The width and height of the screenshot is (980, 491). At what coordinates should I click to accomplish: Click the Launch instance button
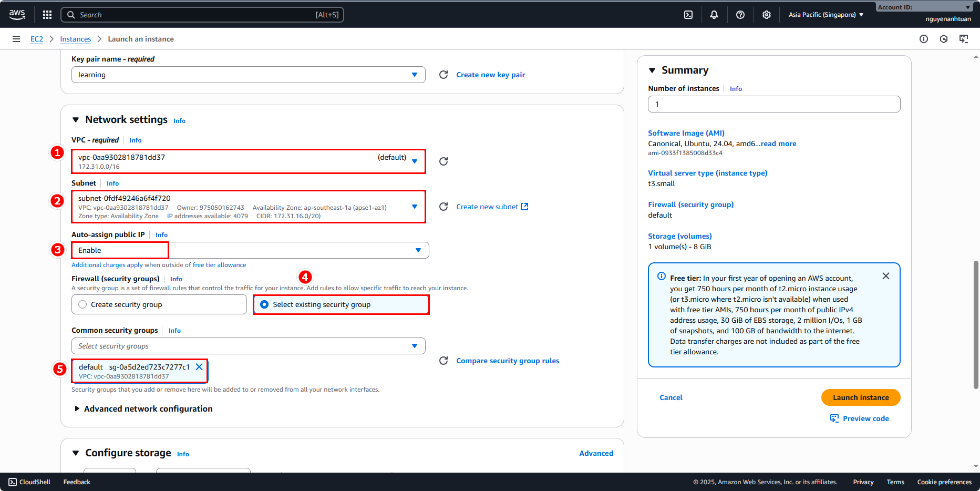[x=860, y=397]
